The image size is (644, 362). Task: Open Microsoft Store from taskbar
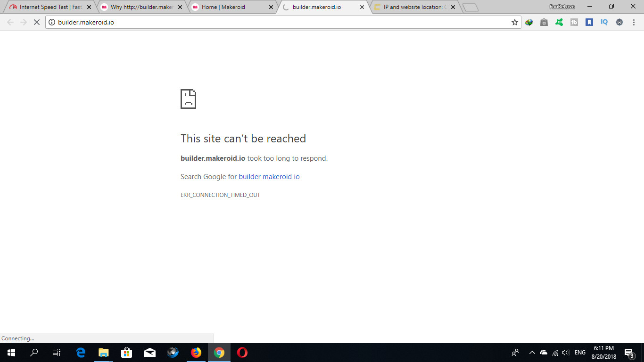(126, 353)
